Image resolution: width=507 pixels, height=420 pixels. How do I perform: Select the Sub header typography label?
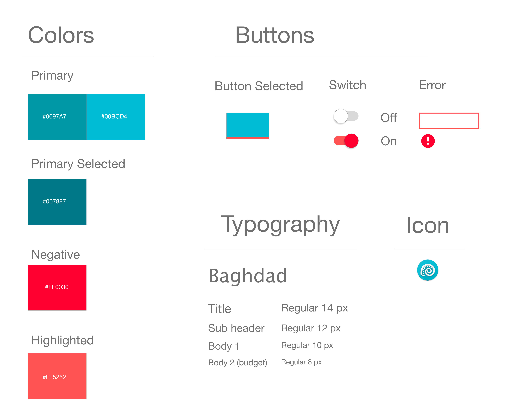click(236, 328)
